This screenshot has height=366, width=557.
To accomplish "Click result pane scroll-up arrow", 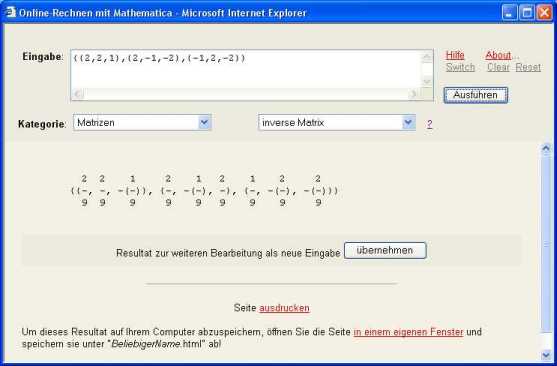I will tap(546, 148).
